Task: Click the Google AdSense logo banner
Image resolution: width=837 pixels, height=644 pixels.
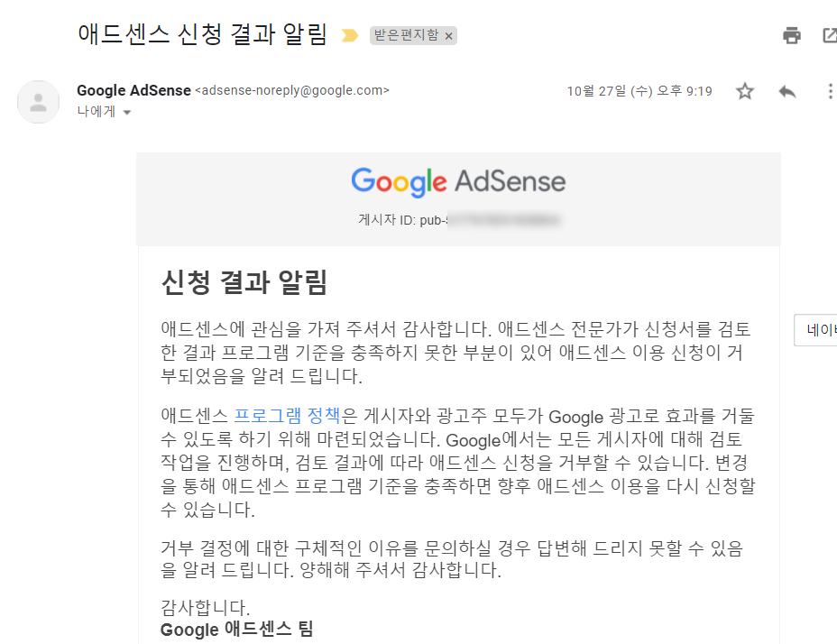Action: click(x=458, y=181)
